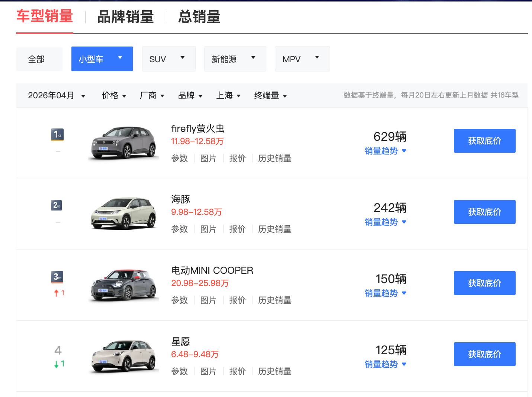Click the MINI COOPER price 20.98–25.98万

point(200,283)
